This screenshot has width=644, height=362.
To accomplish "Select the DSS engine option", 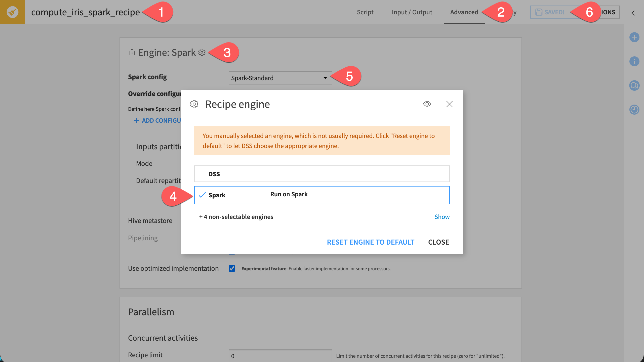I will click(322, 174).
